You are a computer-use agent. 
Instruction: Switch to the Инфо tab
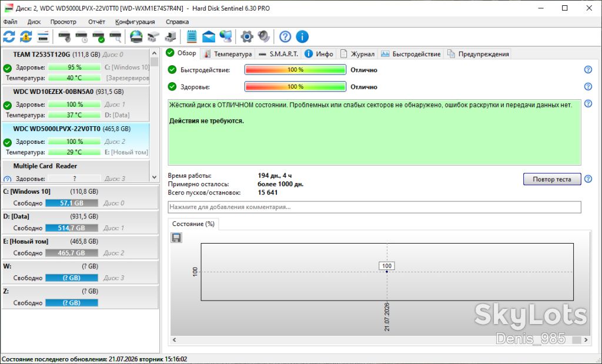tap(319, 54)
